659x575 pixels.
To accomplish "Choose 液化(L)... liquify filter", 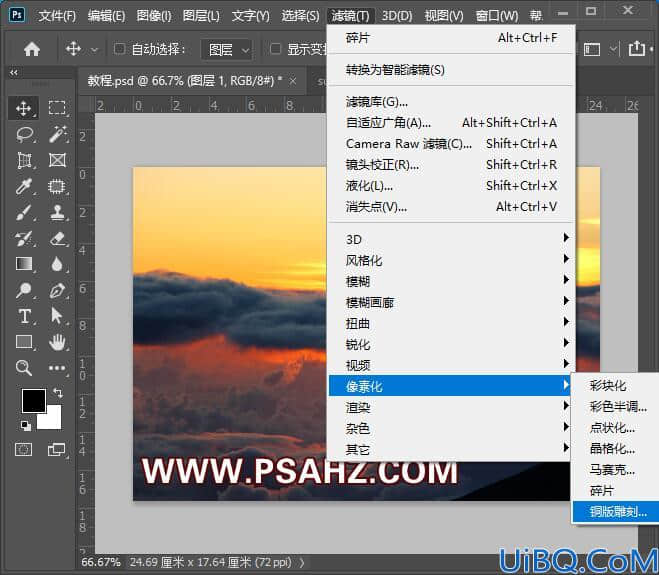I will [451, 186].
